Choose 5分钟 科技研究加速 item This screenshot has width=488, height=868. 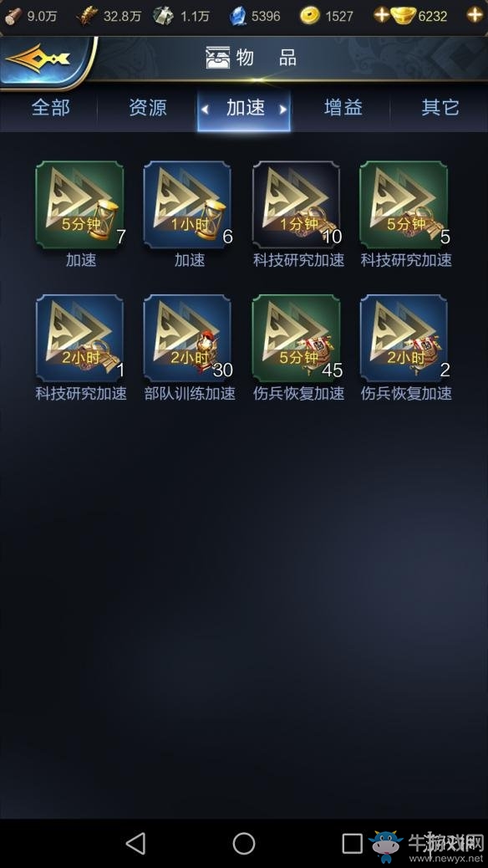[404, 206]
